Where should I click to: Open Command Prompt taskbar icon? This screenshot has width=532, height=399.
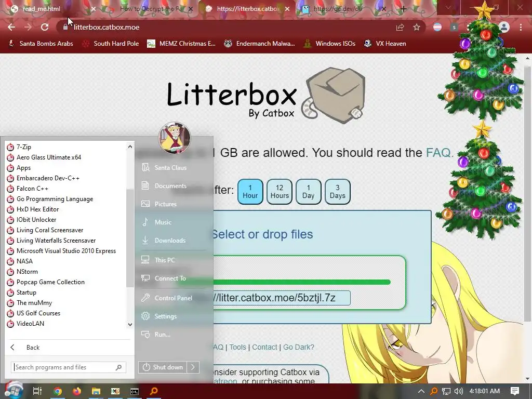point(135,392)
